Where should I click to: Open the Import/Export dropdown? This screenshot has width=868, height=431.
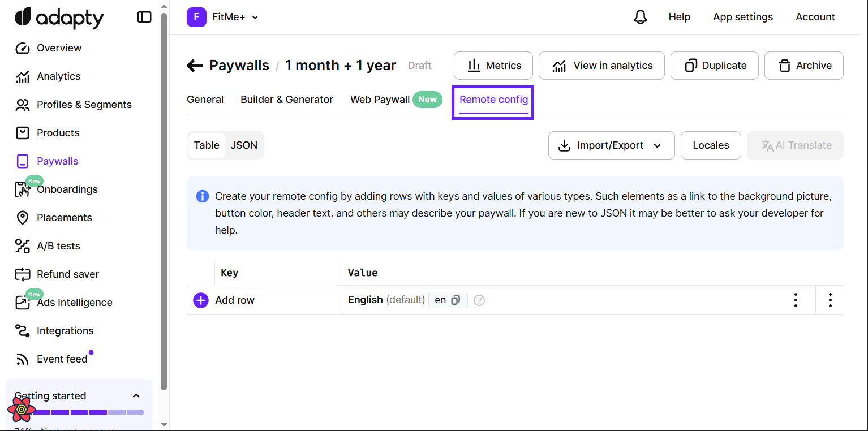(x=611, y=145)
